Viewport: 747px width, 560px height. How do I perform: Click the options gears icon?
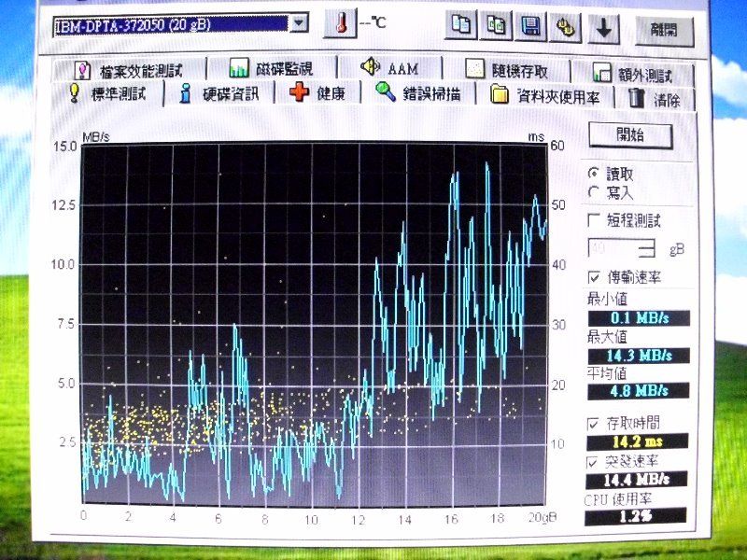565,28
